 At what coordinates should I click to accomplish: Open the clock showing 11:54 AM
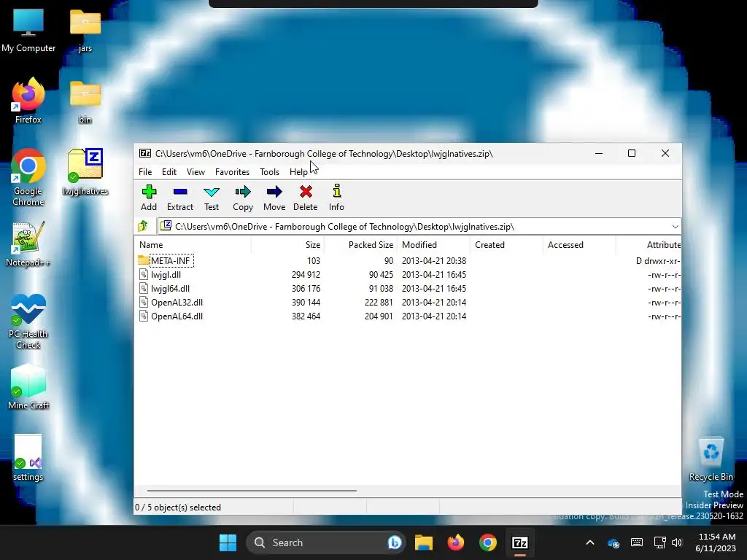pos(716,542)
